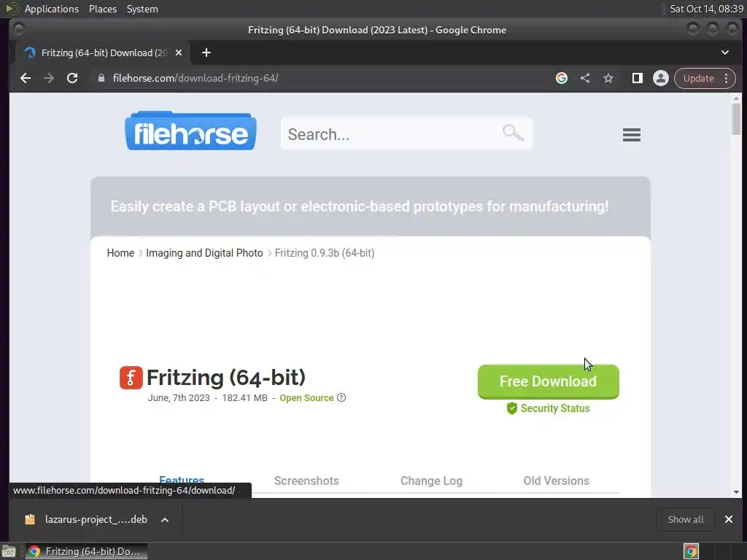
Task: Click the Fritzing 0.9.3b (64-bit) breadcrumb
Action: tap(325, 253)
